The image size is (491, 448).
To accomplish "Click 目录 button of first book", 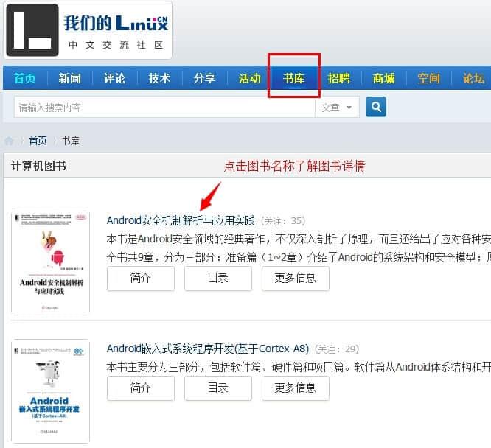I will pyautogui.click(x=218, y=279).
